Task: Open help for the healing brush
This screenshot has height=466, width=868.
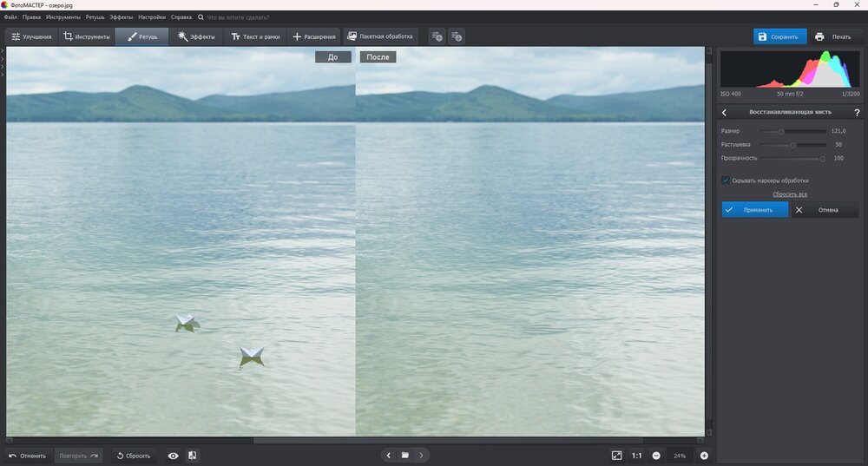Action: click(856, 112)
